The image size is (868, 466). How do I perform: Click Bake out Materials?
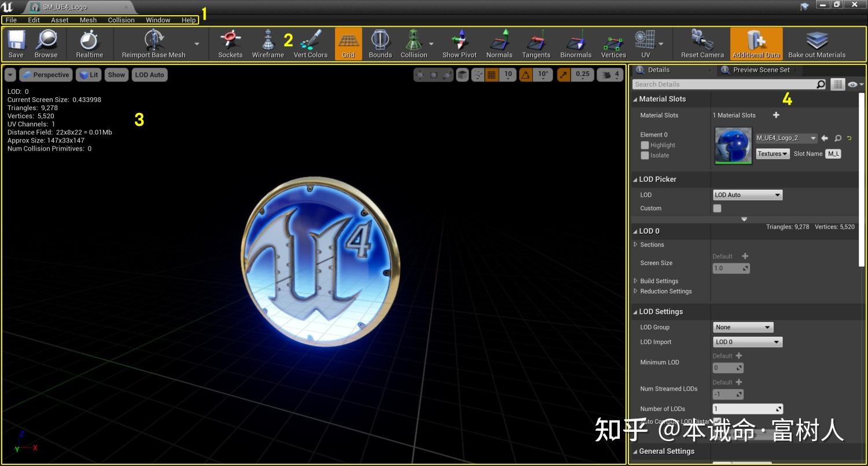[x=817, y=44]
